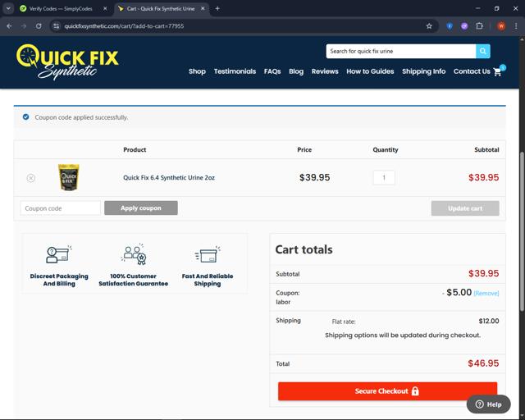Viewport: 525px width, 420px height.
Task: Open a new browser tab
Action: tap(217, 9)
